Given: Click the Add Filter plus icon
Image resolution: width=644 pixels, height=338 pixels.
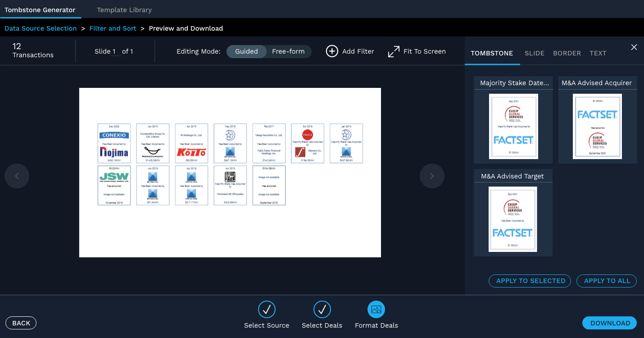Looking at the screenshot, I should point(332,51).
